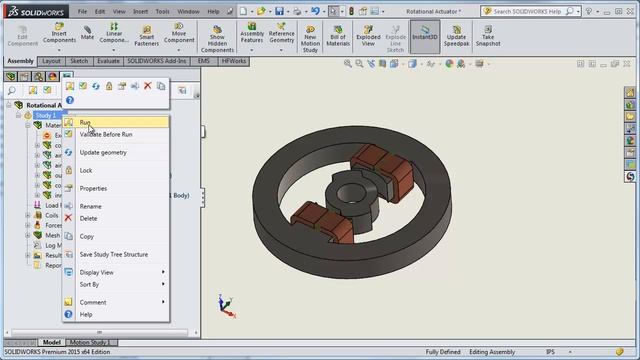The height and width of the screenshot is (360, 640).
Task: Expand the Mesh tree node
Action: coord(28,236)
